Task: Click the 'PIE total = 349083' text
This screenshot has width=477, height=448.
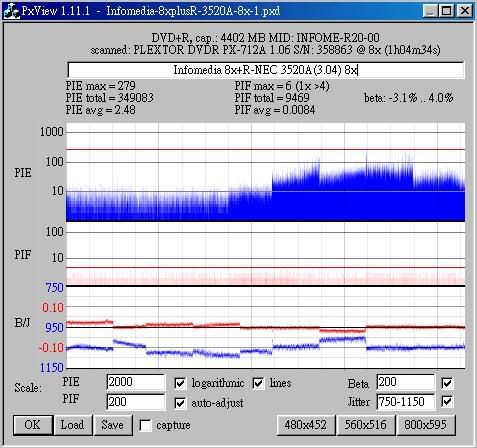Action: [109, 98]
